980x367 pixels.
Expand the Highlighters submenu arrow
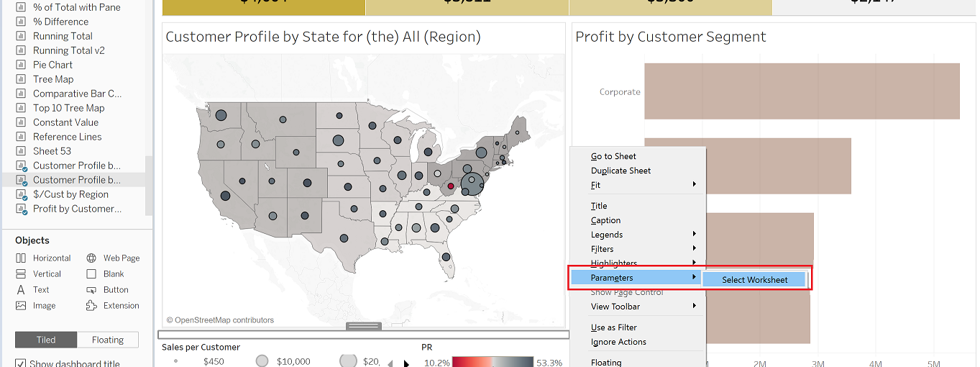coord(695,263)
